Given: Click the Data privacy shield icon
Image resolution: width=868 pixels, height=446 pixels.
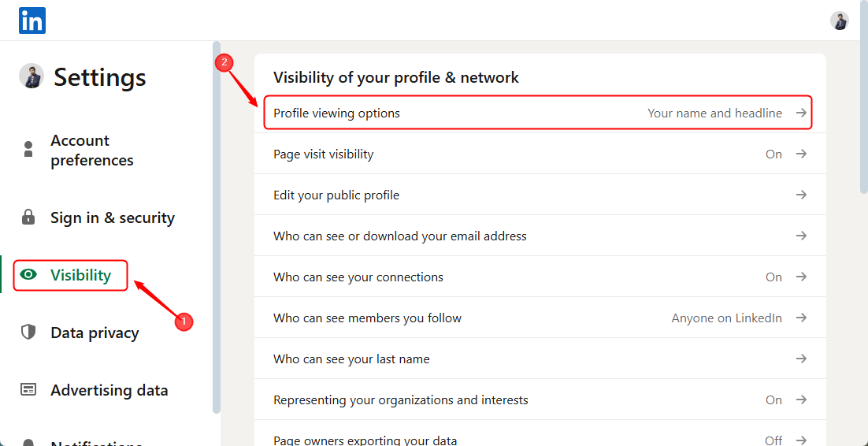Looking at the screenshot, I should tap(28, 332).
